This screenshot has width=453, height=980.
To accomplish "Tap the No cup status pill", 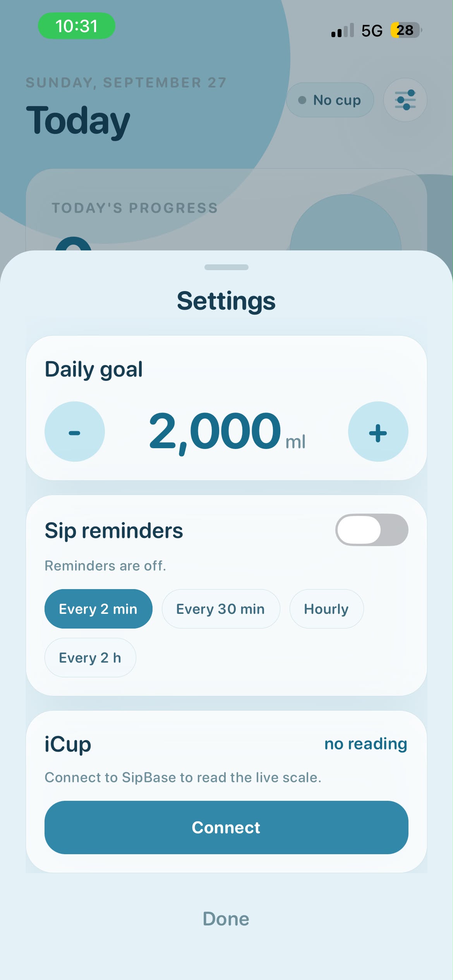I will pos(330,100).
